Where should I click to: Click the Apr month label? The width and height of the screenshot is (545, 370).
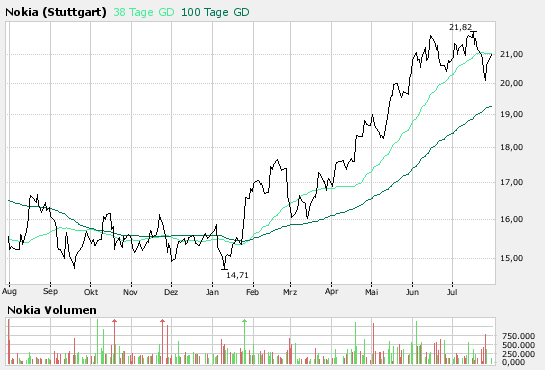[332, 291]
